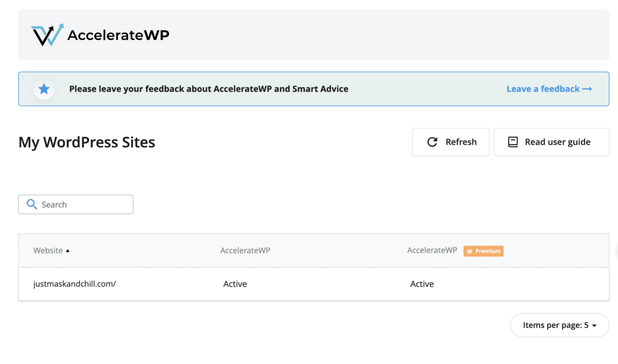Open the justmaskandchill.com/ website entry
Screen dimensions: 618x364
pyautogui.click(x=74, y=284)
